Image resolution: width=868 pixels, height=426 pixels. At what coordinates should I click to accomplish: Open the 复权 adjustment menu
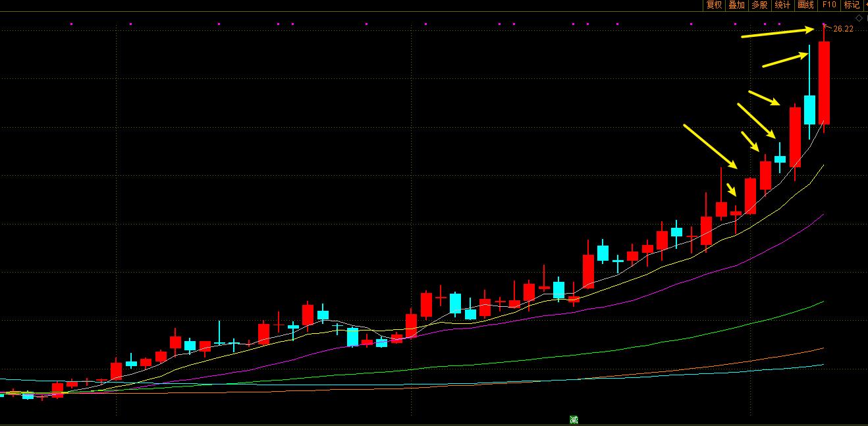click(x=715, y=5)
